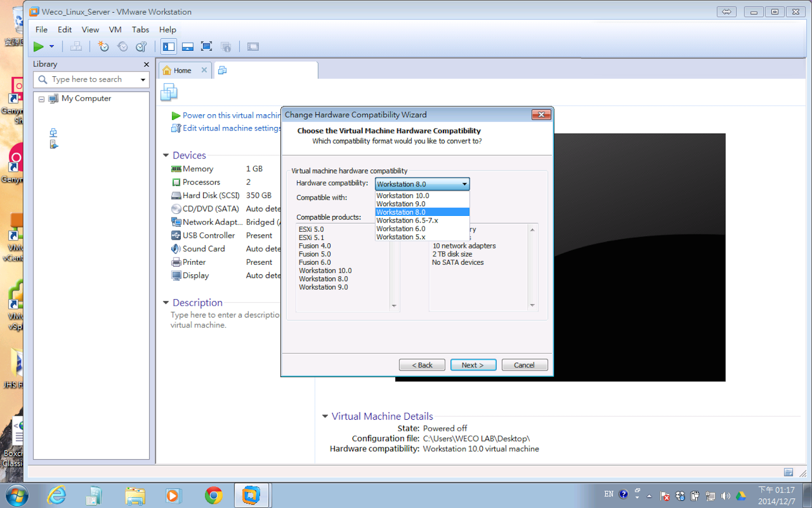
Task: Click the green Power On toolbar icon
Action: pyautogui.click(x=39, y=47)
